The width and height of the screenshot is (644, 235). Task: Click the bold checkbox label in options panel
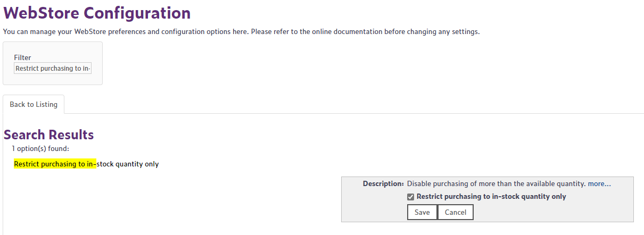coord(491,196)
